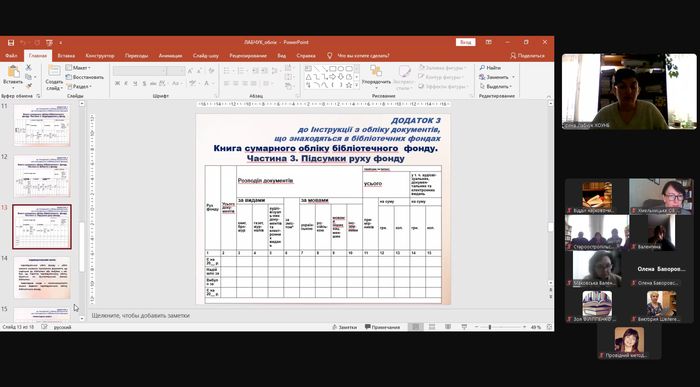Click the Вход sign-in button
This screenshot has width=700, height=387.
pyautogui.click(x=466, y=42)
